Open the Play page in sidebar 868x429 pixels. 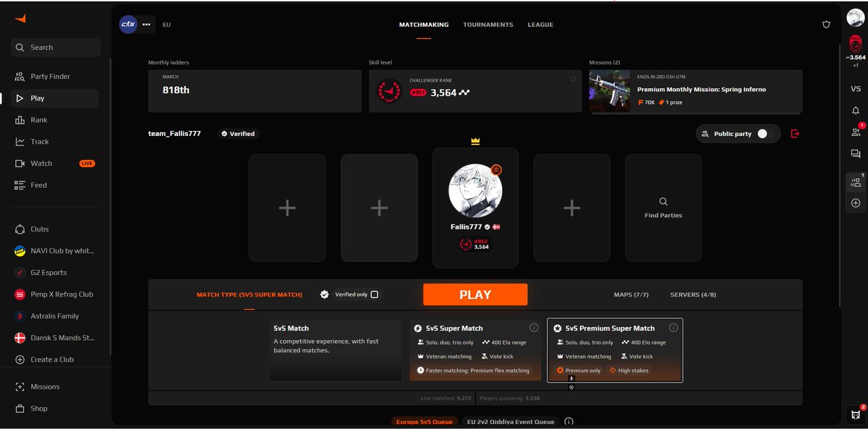[55, 98]
